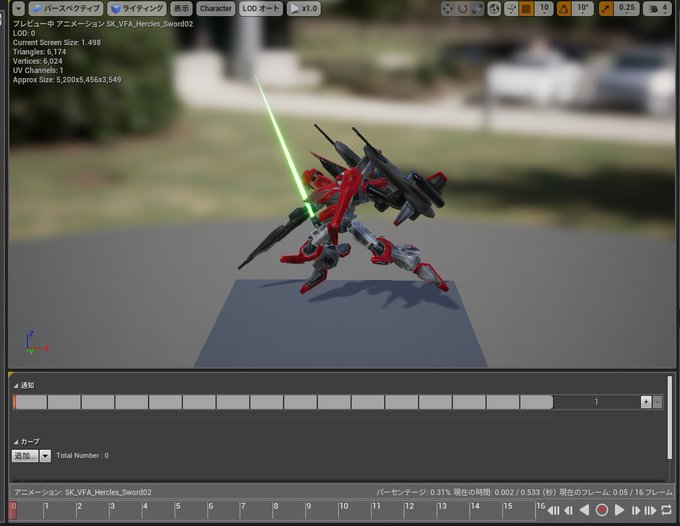This screenshot has width=680, height=526.
Task: Click frame 8 on the timeline
Action: coord(276,506)
